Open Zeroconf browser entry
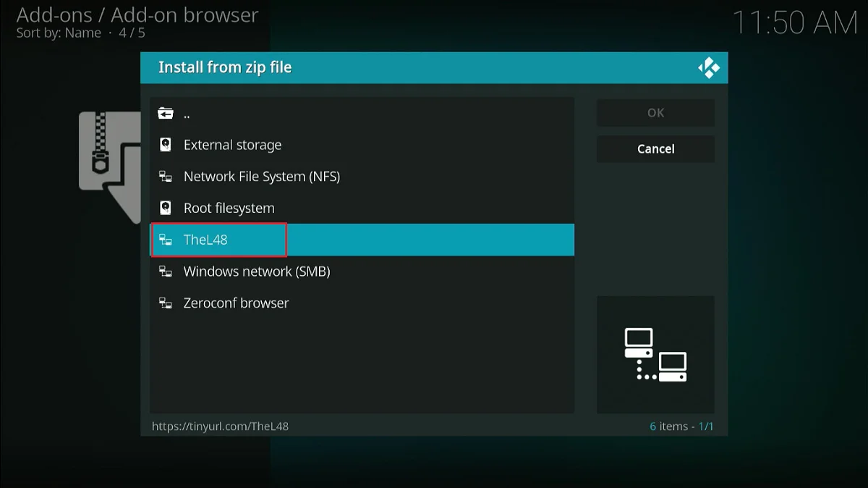The image size is (868, 488). [362, 303]
